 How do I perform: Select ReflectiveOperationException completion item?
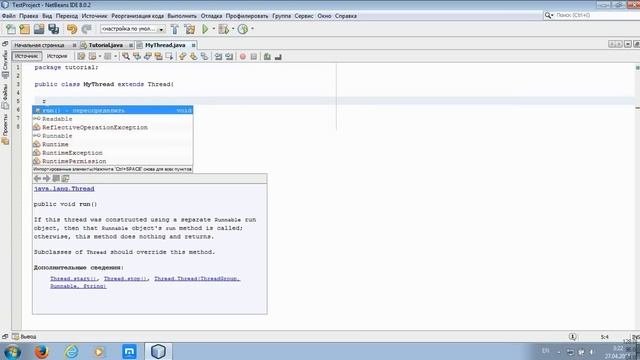[x=113, y=127]
